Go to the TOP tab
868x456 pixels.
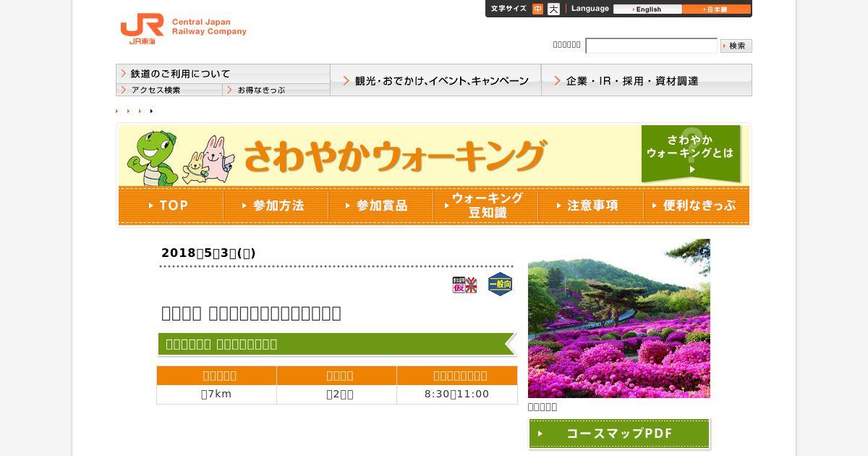coord(171,206)
